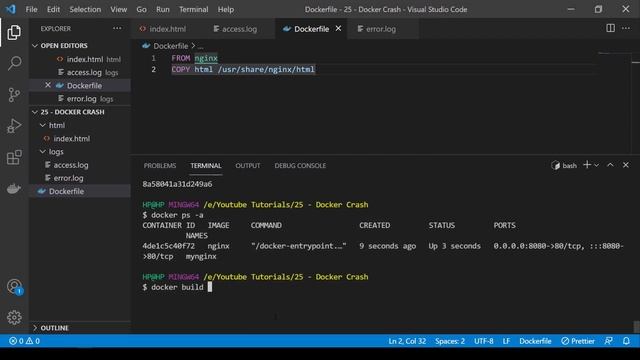640x360 pixels.
Task: Open the Accounts icon with badge
Action: 15,287
